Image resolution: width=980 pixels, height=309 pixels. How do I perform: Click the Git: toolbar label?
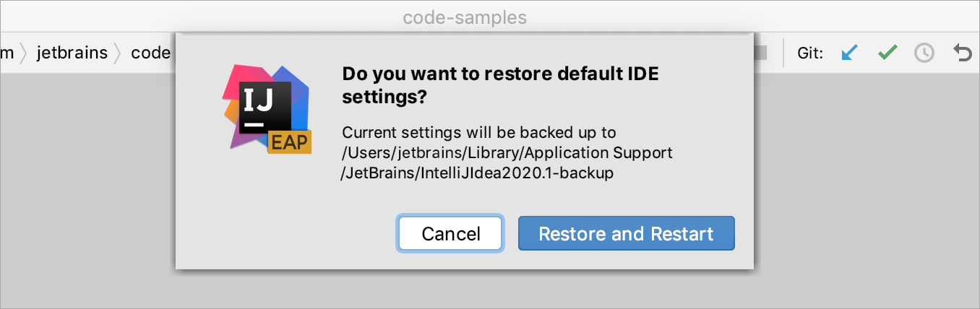point(810,53)
